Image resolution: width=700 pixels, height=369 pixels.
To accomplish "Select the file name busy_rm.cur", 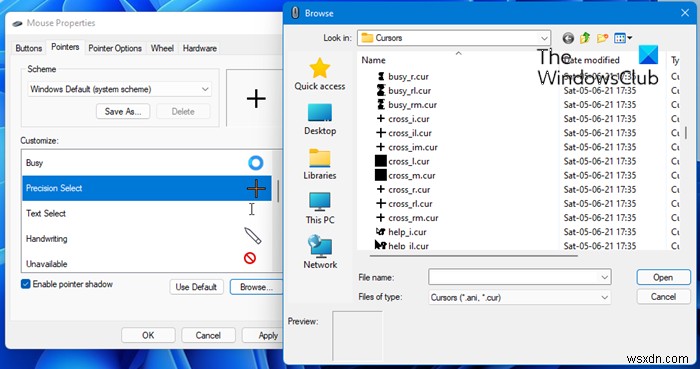I will [412, 105].
